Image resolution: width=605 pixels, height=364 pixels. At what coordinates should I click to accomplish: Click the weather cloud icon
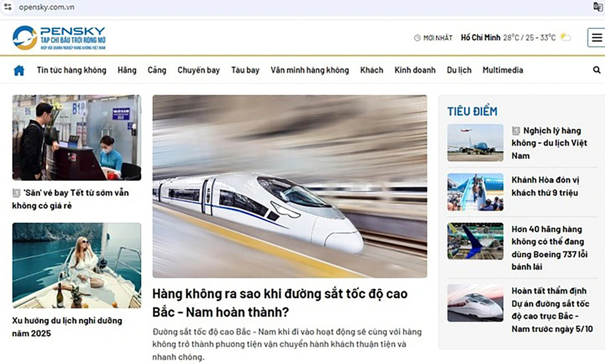point(566,37)
